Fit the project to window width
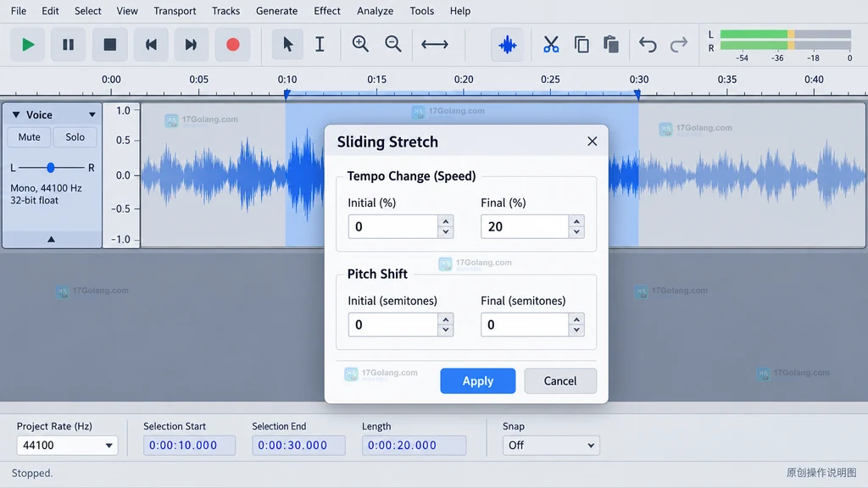The width and height of the screenshot is (868, 488). (x=435, y=44)
